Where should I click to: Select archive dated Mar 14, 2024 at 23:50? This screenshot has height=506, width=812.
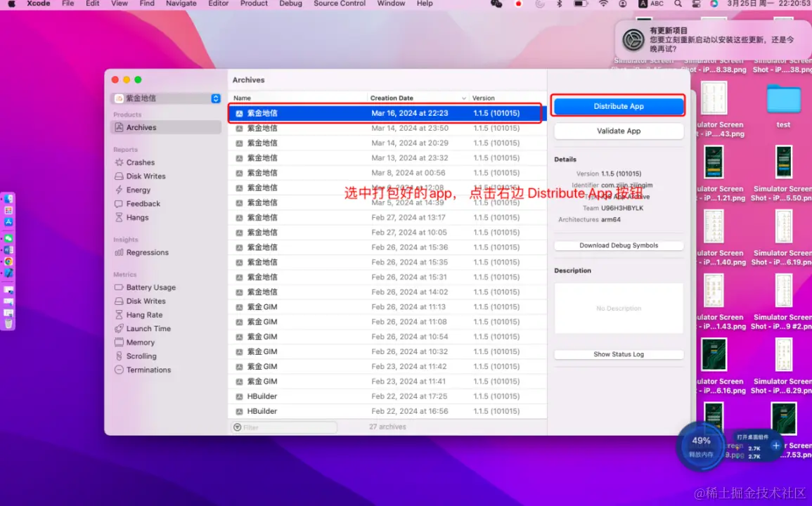pos(387,128)
